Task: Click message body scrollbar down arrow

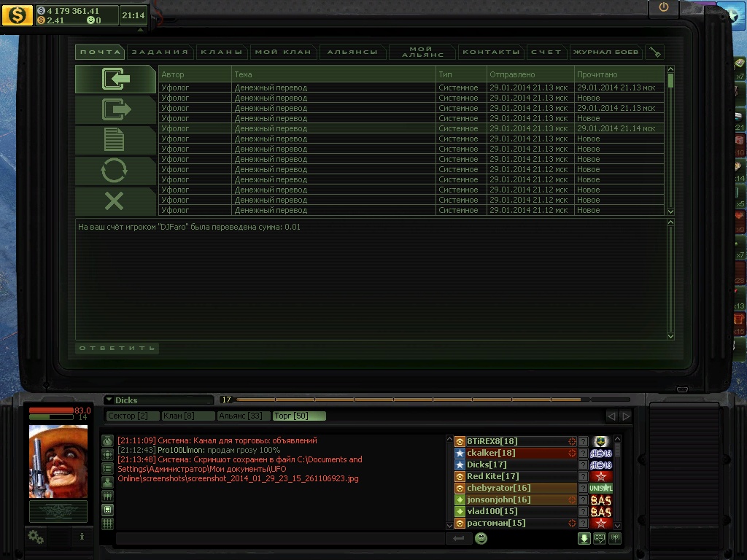Action: tap(671, 336)
